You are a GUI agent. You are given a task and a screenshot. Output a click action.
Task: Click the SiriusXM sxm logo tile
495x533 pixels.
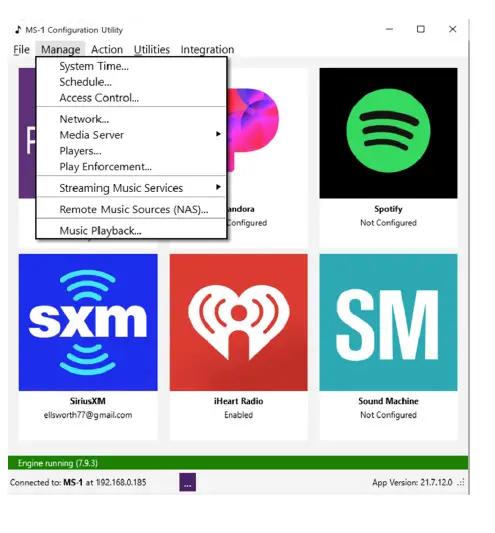pos(88,322)
